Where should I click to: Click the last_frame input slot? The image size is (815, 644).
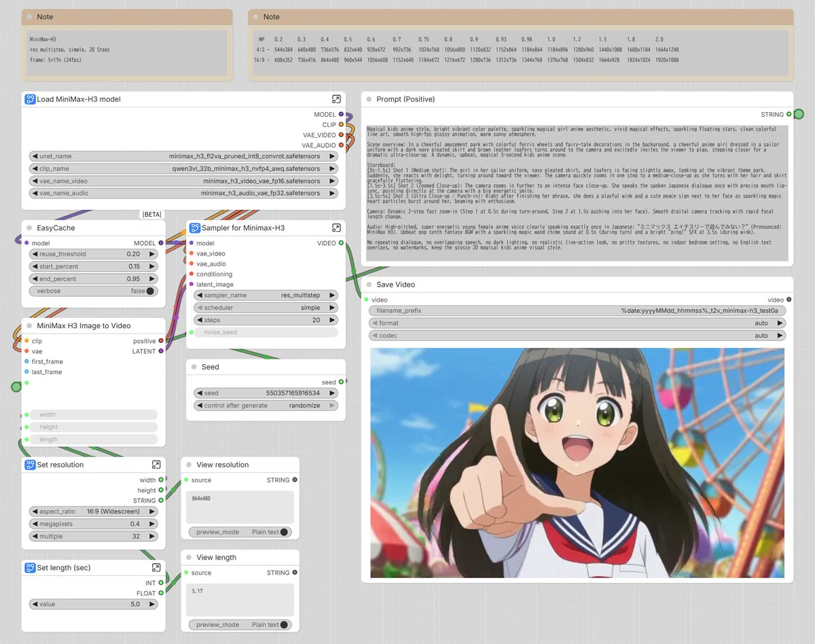point(26,372)
